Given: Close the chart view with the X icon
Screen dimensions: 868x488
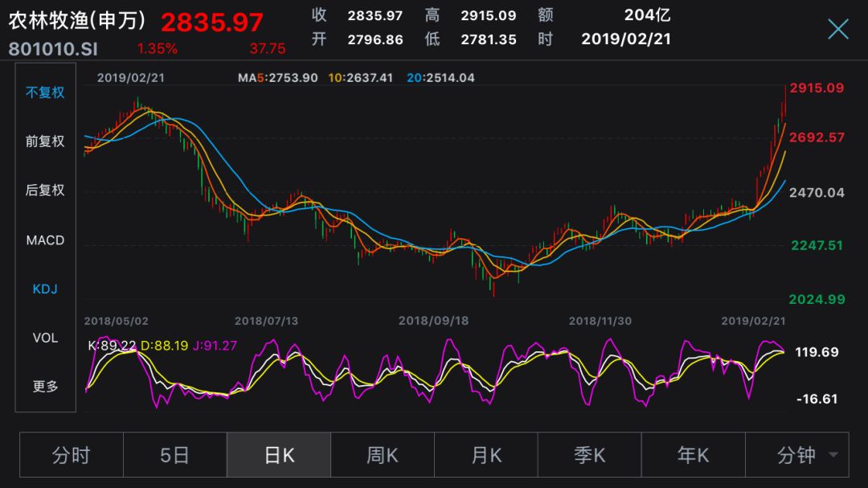Looking at the screenshot, I should 837,28.
